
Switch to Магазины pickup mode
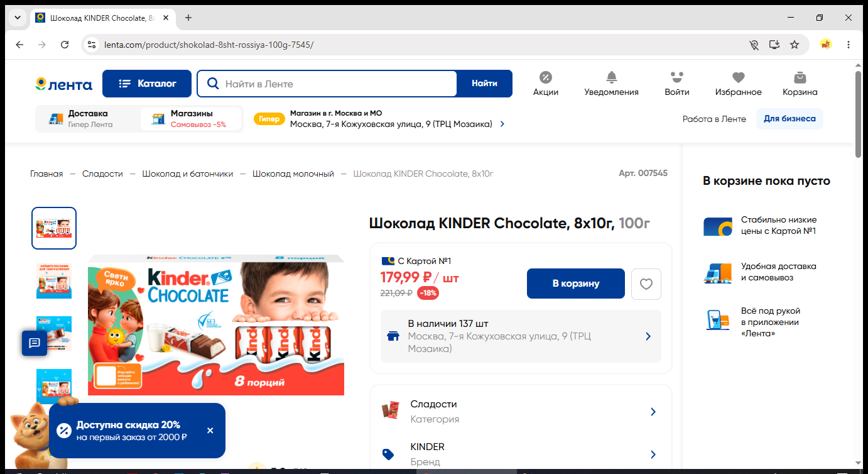click(x=191, y=119)
